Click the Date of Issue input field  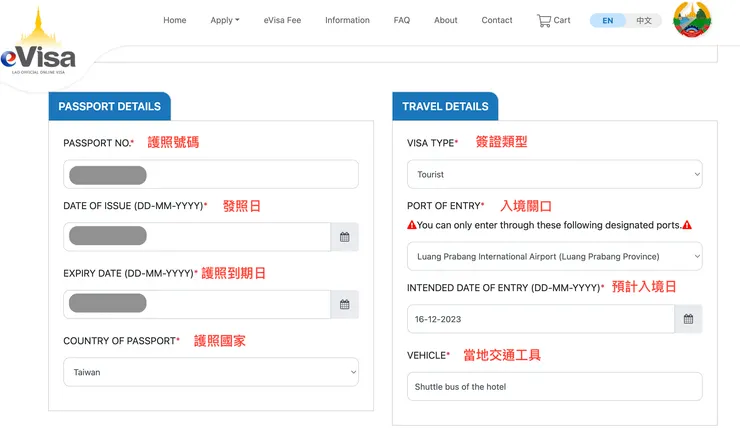197,237
